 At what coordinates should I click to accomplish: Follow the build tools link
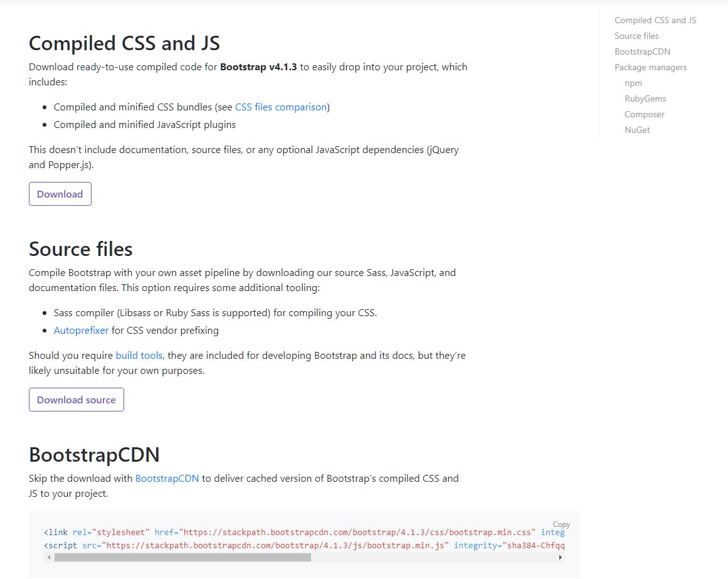pyautogui.click(x=139, y=356)
